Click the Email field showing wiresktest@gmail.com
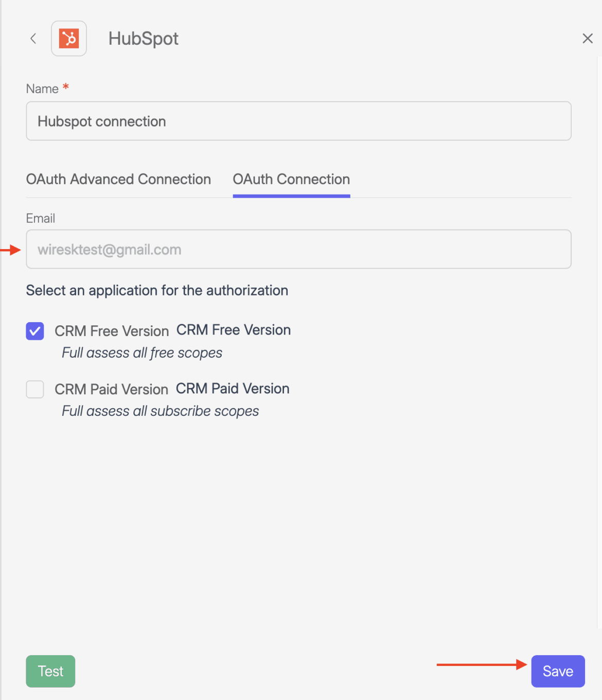The width and height of the screenshot is (602, 700). pos(298,250)
